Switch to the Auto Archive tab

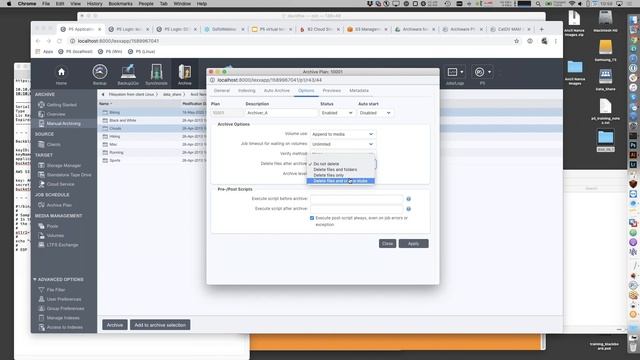(x=277, y=91)
